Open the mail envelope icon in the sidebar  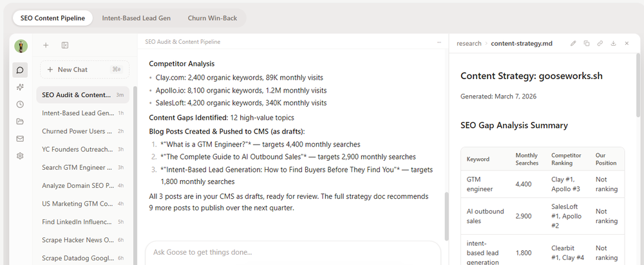pyautogui.click(x=20, y=138)
